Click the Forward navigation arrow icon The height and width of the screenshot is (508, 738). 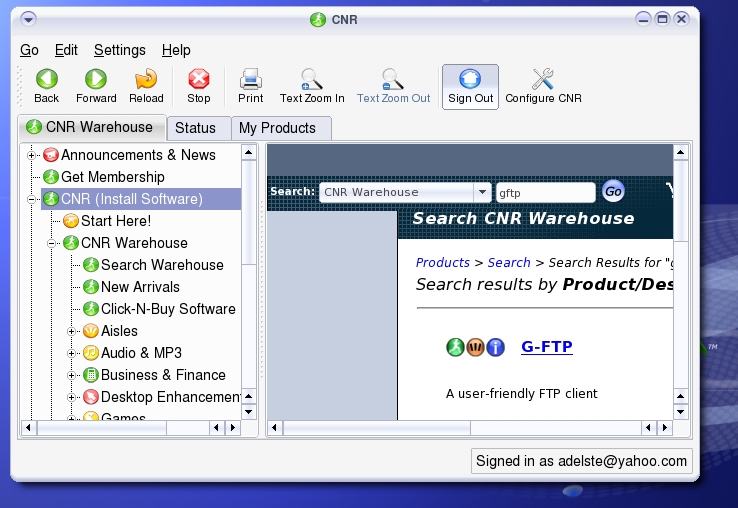tap(96, 80)
